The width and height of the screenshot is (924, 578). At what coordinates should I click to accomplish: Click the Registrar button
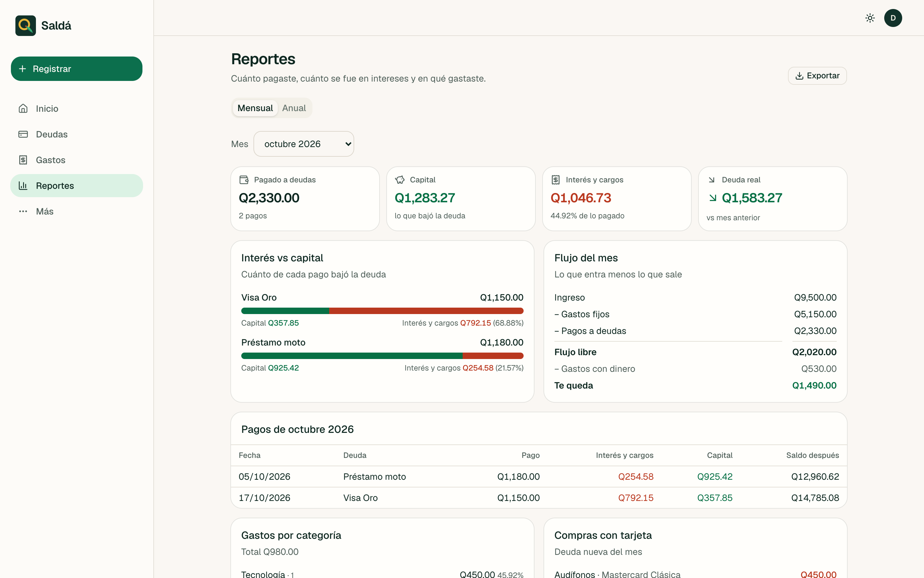[x=77, y=69]
